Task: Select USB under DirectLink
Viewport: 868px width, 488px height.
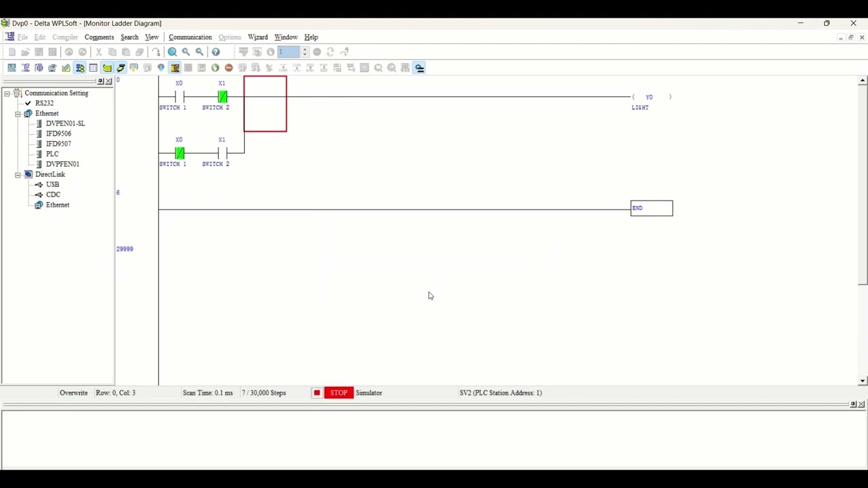Action: (x=52, y=185)
